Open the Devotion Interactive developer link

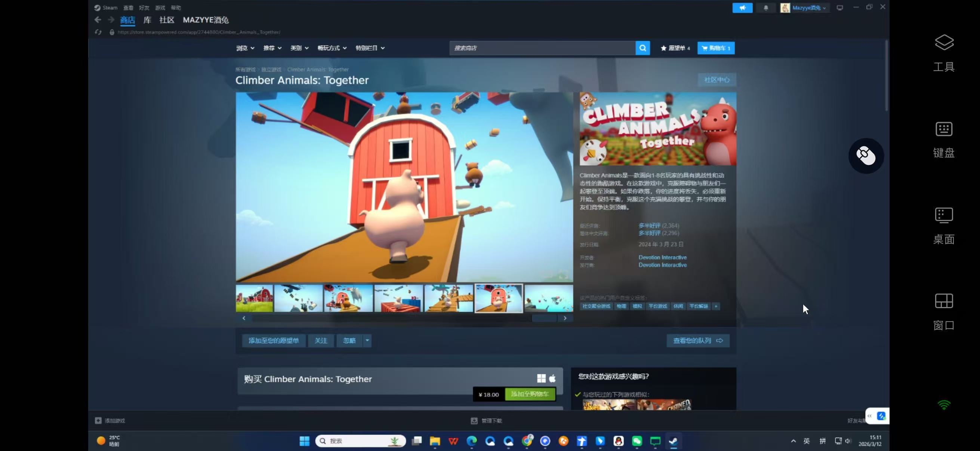point(662,257)
